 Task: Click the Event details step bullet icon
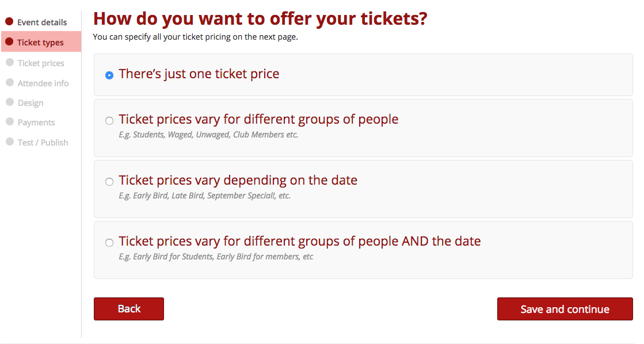(x=9, y=22)
